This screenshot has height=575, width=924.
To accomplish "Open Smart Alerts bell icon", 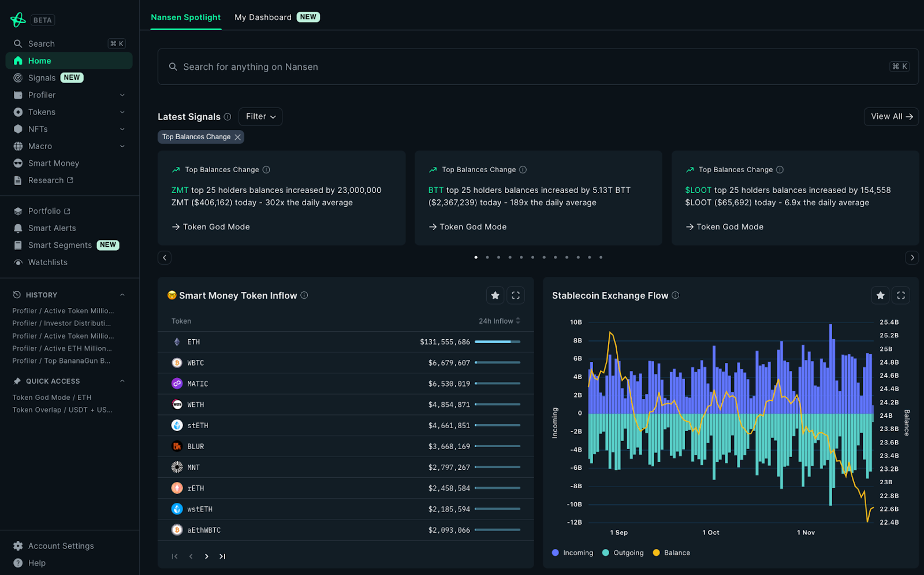I will click(18, 228).
